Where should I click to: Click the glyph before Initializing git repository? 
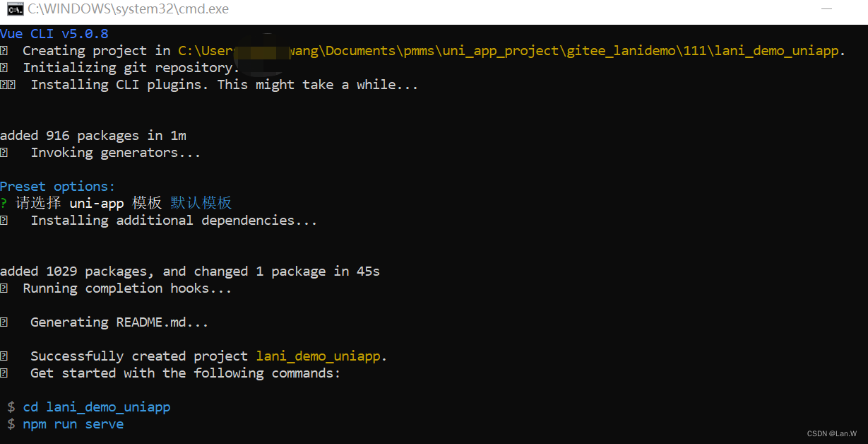point(4,68)
